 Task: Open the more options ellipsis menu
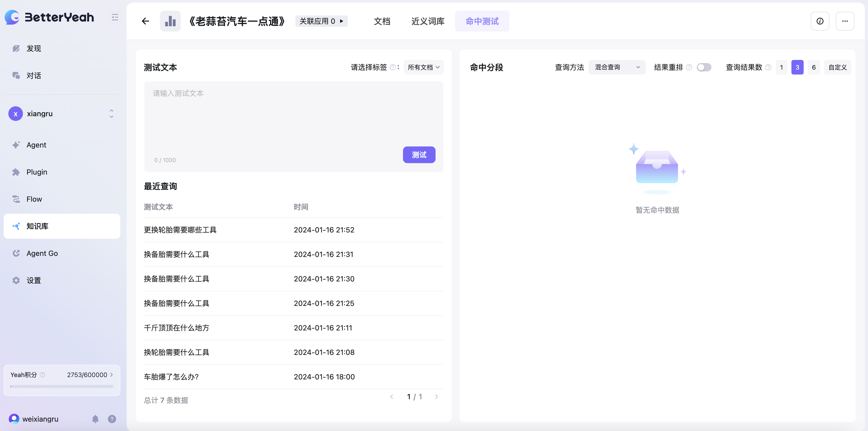845,21
